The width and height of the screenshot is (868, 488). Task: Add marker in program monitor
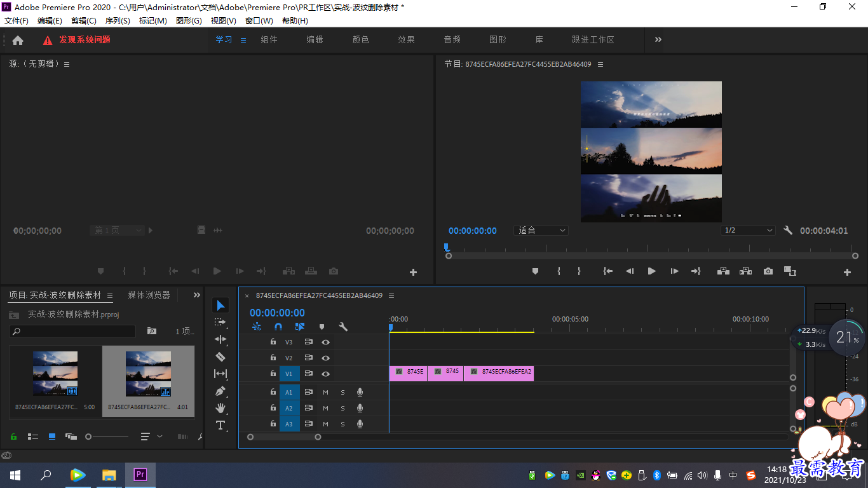pyautogui.click(x=535, y=271)
